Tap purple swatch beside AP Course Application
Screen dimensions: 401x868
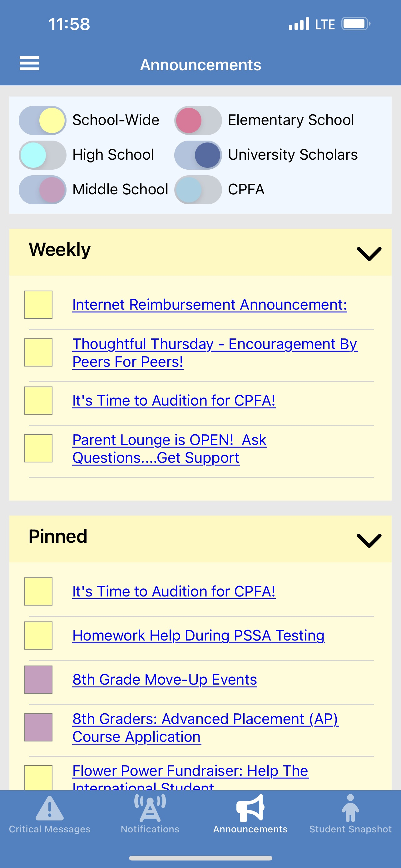38,727
